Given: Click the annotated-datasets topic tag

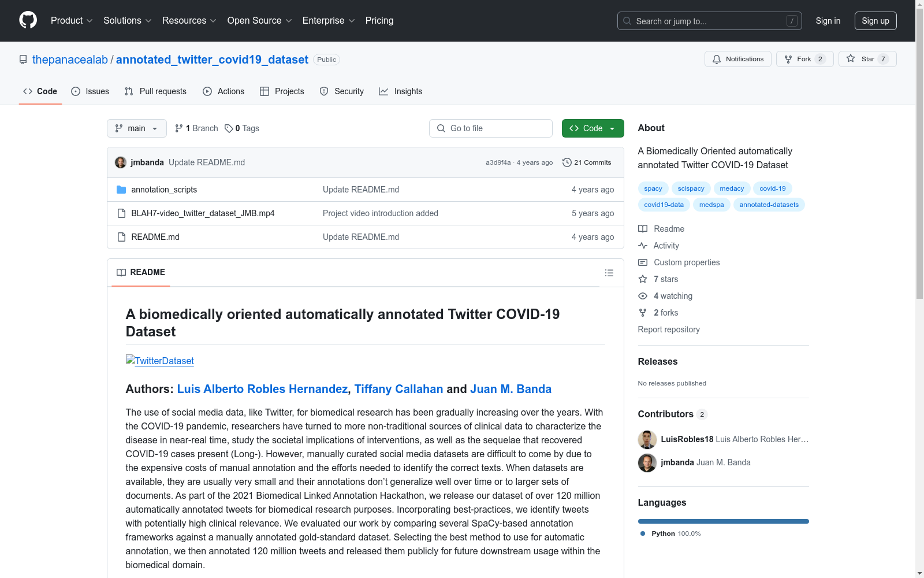Looking at the screenshot, I should [769, 205].
